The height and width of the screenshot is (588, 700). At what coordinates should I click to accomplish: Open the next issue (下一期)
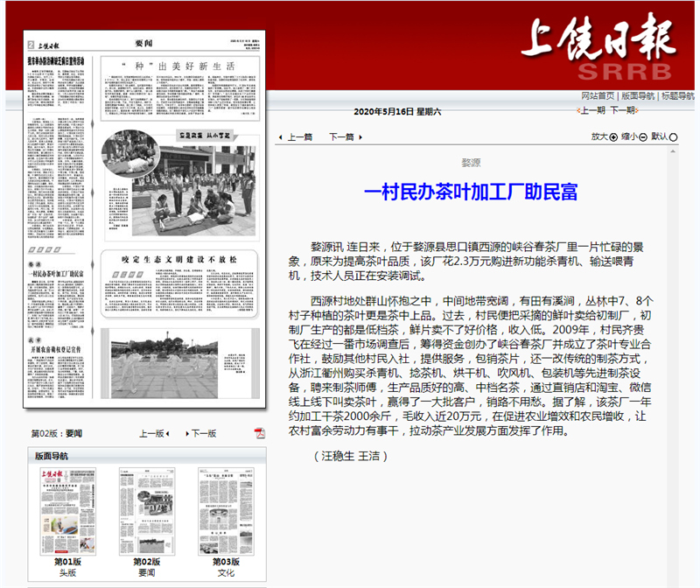coord(622,110)
